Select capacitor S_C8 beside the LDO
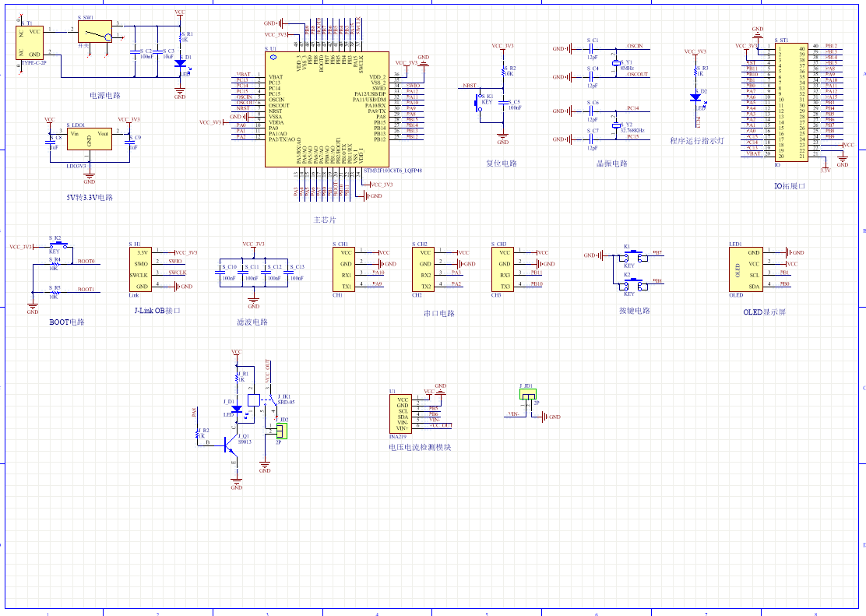Viewport: 866px width, 616px height. point(51,143)
